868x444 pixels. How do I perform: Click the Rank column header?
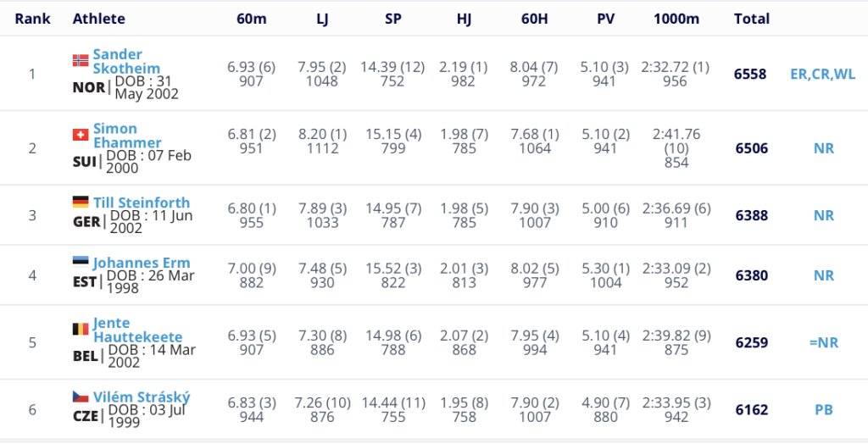click(x=33, y=18)
